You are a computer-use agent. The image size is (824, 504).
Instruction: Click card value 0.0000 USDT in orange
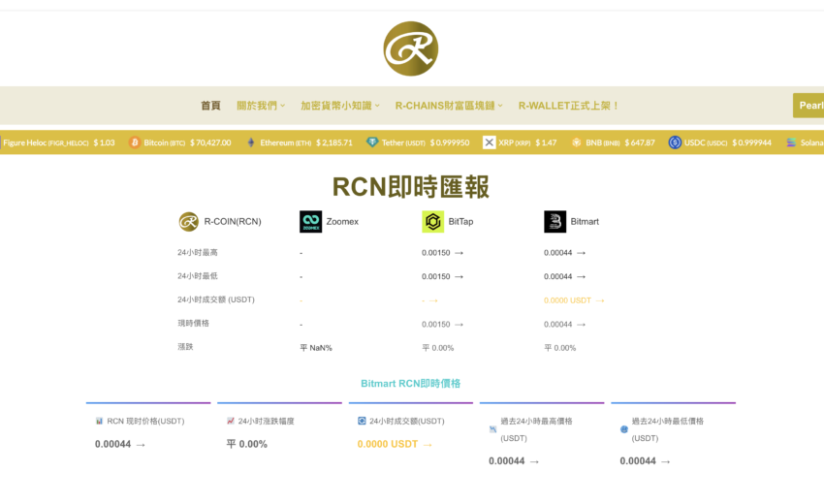pos(388,445)
